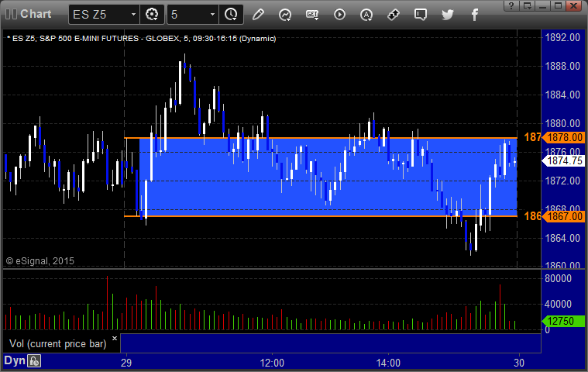Select the upper orange 1878 line
The height and width of the screenshot is (372, 588).
point(321,138)
